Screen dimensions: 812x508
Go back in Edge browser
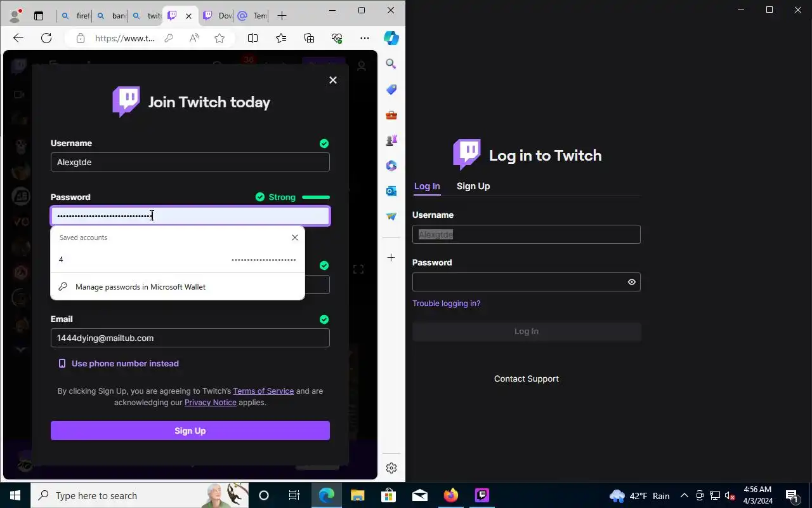18,38
